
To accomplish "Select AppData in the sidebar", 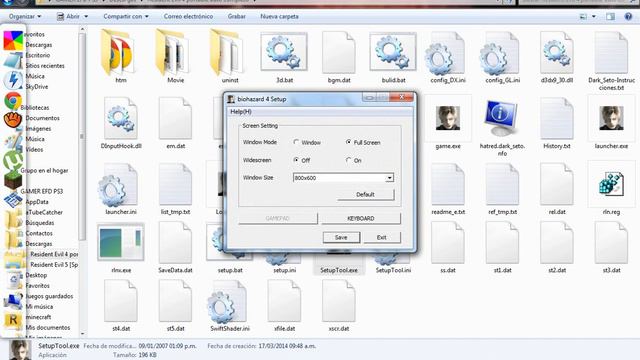I will 37,202.
